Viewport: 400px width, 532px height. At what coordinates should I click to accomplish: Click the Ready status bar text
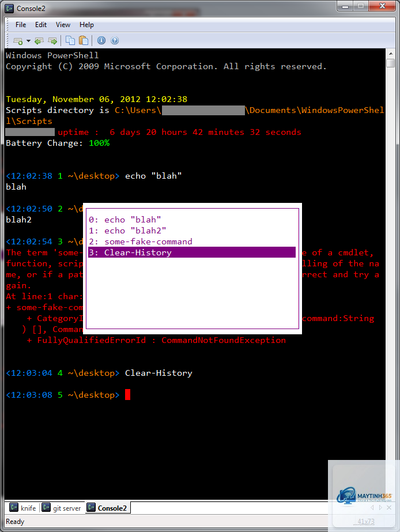point(15,522)
